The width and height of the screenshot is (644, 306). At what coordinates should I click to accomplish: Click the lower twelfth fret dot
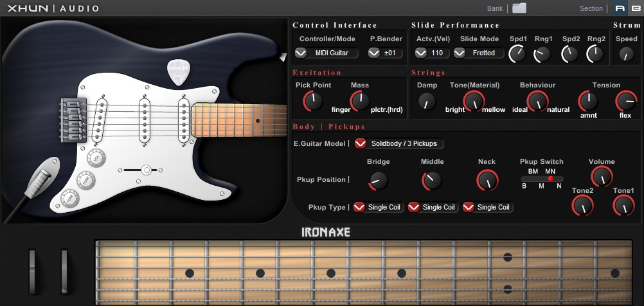pos(508,289)
